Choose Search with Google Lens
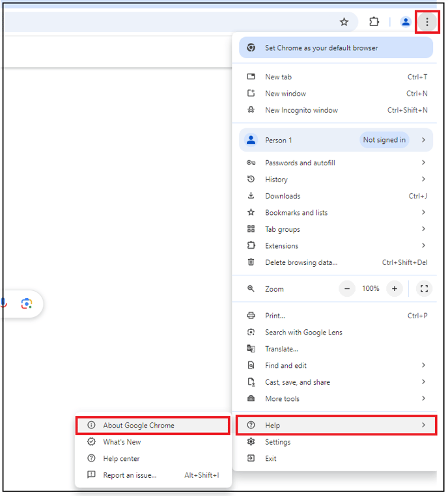 pyautogui.click(x=336, y=332)
